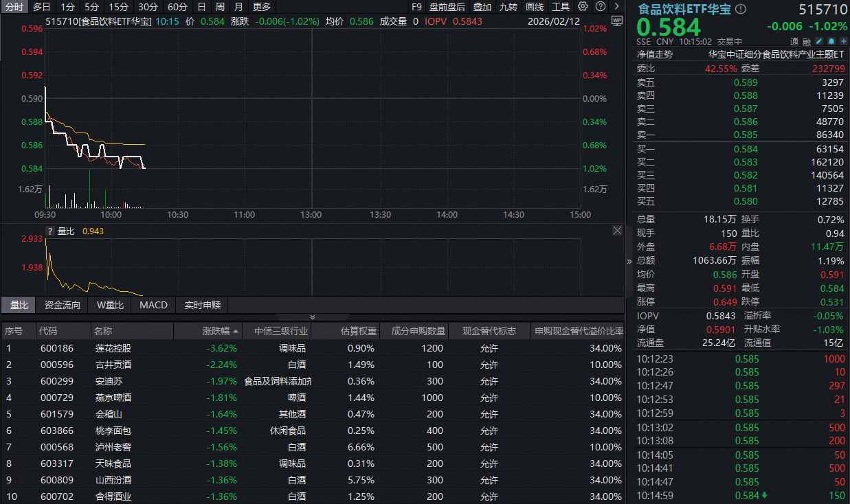
Task: Click the question mark help icon top right
Action: pyautogui.click(x=599, y=6)
